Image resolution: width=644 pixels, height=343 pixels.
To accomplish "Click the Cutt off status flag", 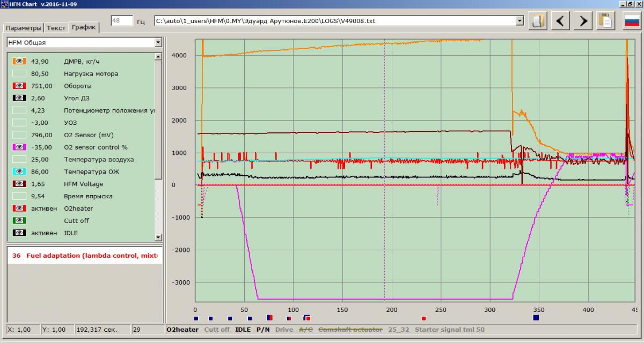I will click(217, 330).
